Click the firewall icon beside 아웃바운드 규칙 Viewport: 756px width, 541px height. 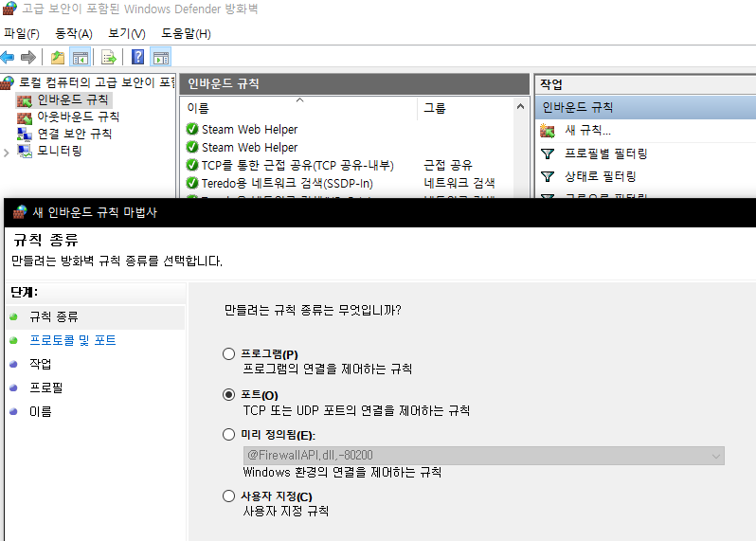[25, 117]
